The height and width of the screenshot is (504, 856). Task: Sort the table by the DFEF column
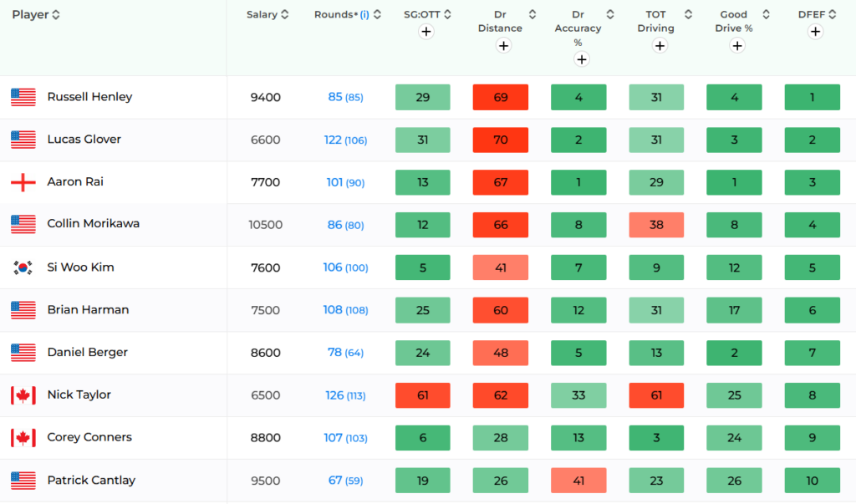pos(831,13)
